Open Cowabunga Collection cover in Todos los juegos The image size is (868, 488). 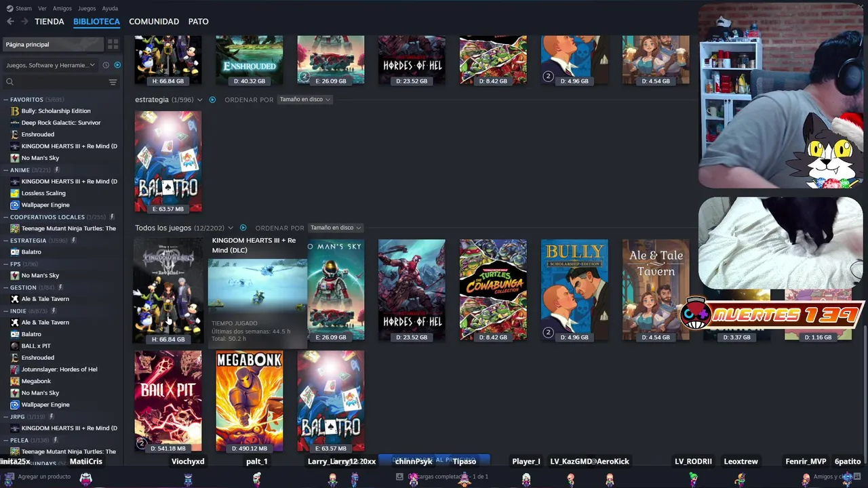493,289
